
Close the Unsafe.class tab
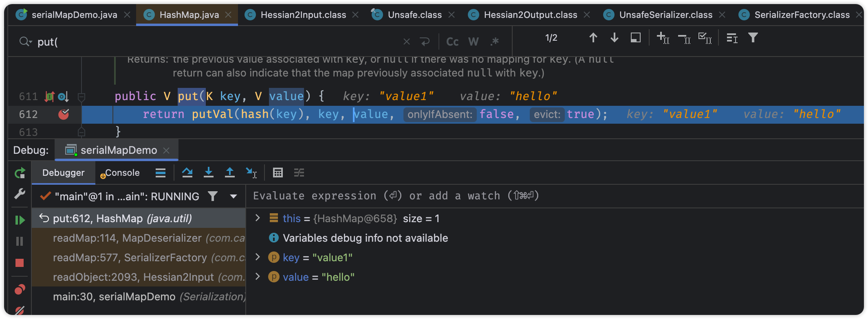452,15
